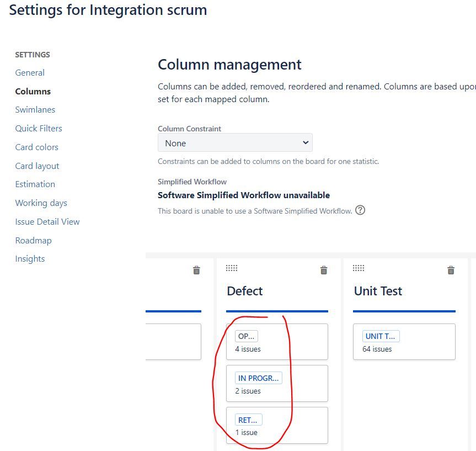Grab the Unit Test column drag handle
Image resolution: width=476 pixels, height=451 pixels.
pyautogui.click(x=359, y=268)
